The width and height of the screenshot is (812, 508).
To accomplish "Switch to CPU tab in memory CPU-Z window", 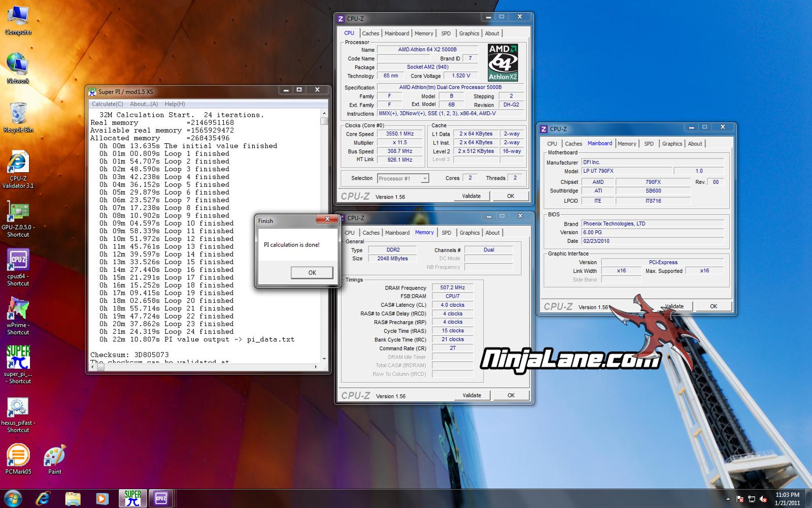I will click(350, 233).
